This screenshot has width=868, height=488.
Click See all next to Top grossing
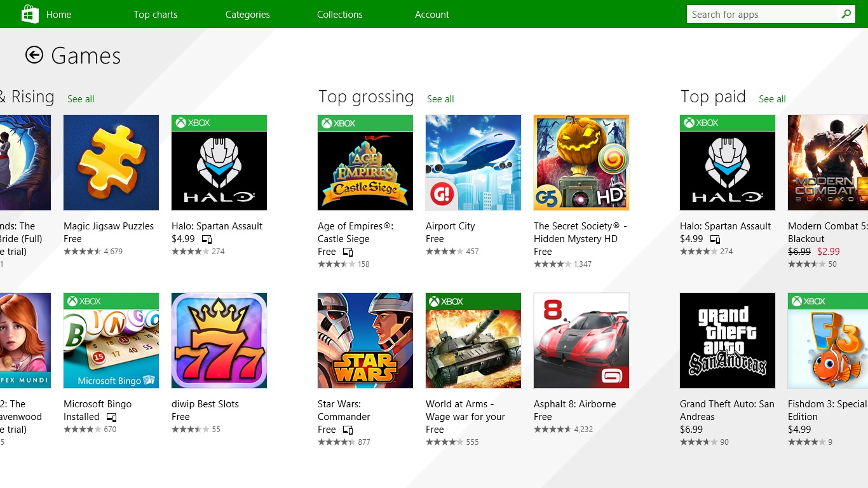[x=440, y=99]
